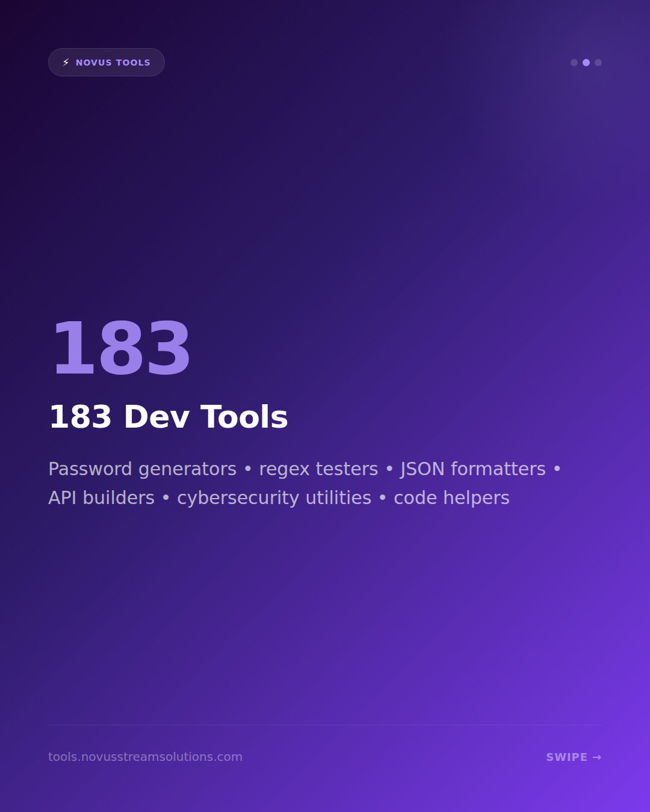
Task: Select the first carousel pagination dot
Action: [574, 63]
